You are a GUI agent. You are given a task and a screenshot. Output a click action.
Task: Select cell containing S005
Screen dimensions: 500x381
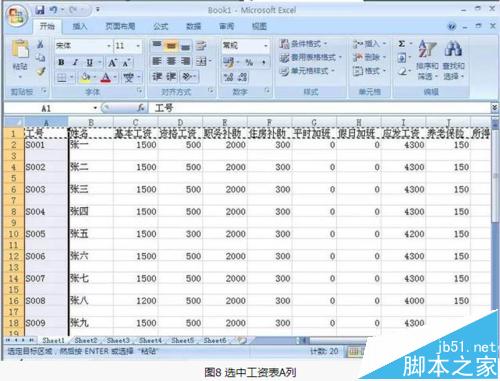point(46,234)
